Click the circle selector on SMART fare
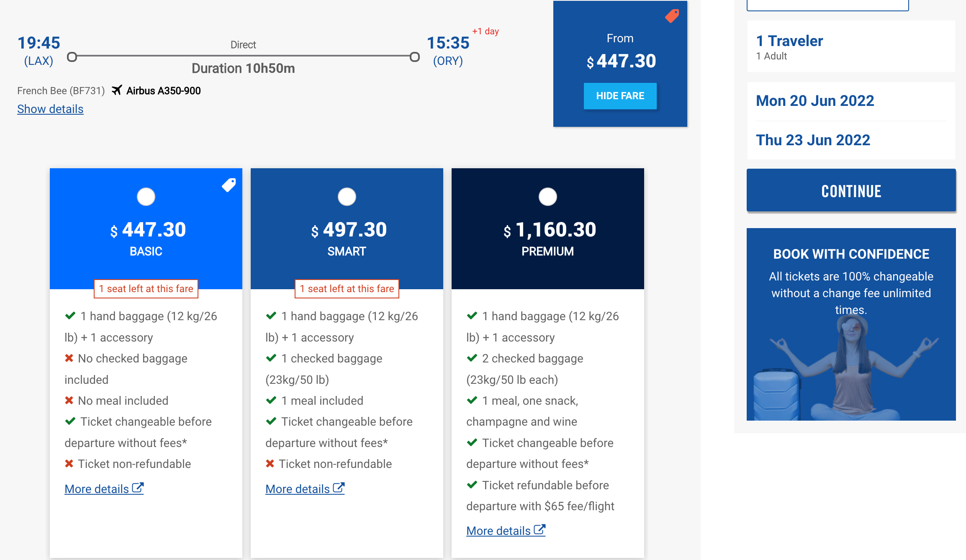966x560 pixels. (x=347, y=195)
